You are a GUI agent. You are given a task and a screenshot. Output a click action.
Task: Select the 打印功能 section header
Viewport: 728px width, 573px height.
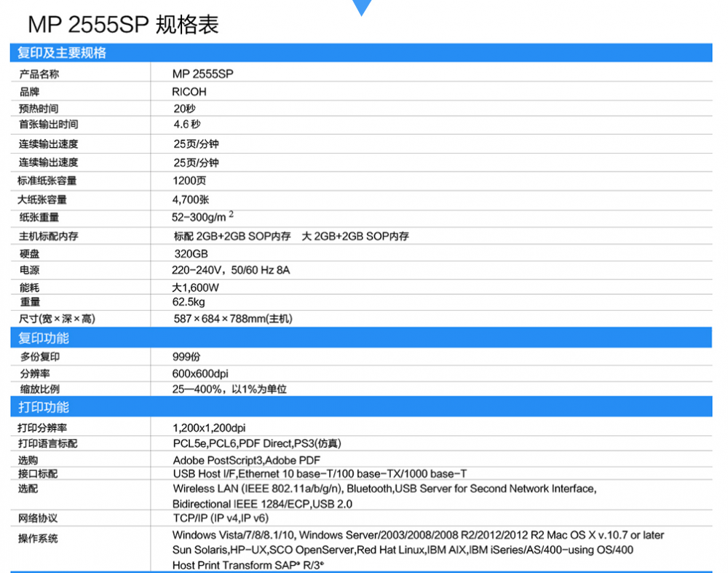44,407
